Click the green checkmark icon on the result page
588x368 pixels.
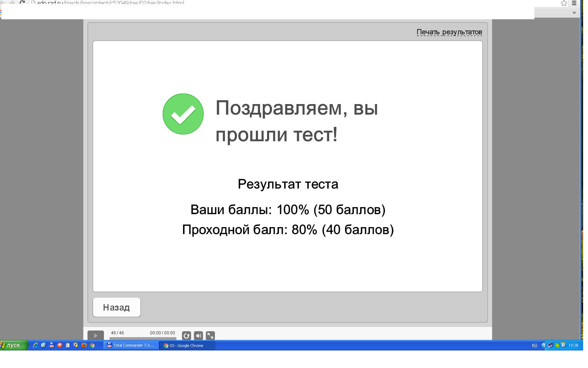pyautogui.click(x=183, y=114)
